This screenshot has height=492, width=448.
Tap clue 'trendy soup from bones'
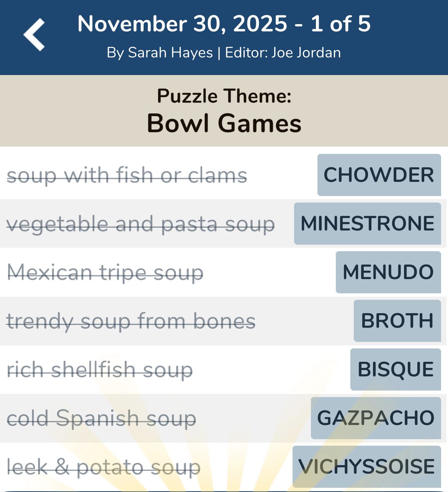(x=131, y=321)
